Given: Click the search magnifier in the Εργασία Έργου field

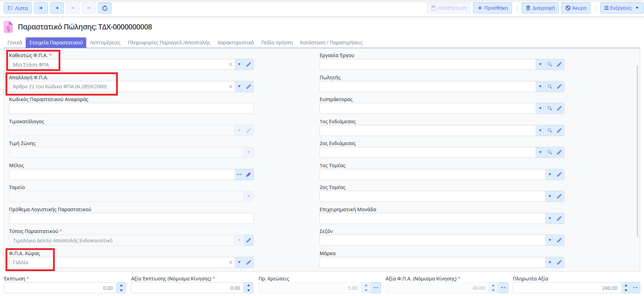Looking at the screenshot, I should 549,64.
